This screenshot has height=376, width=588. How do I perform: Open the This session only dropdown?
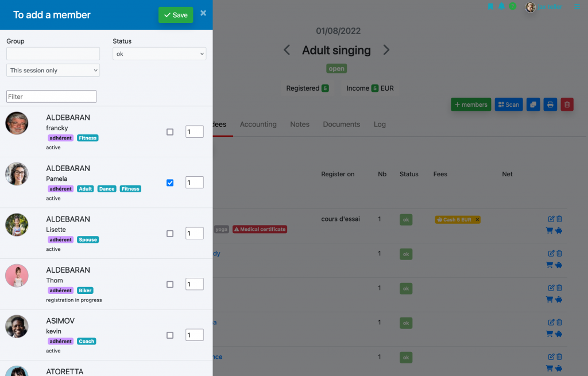[53, 71]
